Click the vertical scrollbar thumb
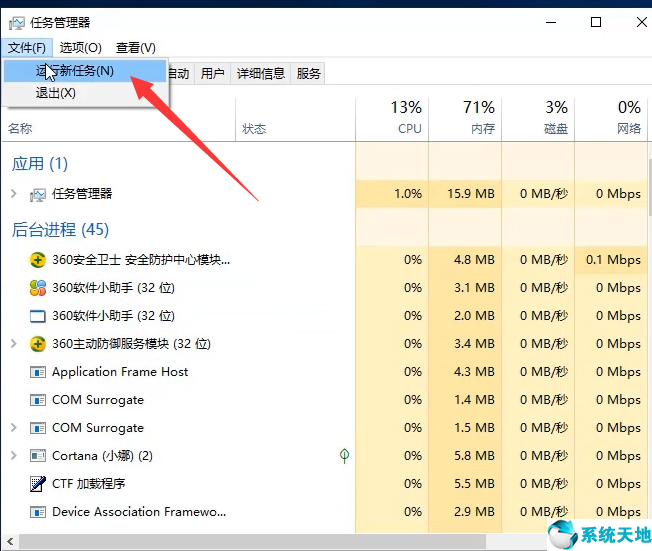The image size is (652, 551). pyautogui.click(x=650, y=186)
